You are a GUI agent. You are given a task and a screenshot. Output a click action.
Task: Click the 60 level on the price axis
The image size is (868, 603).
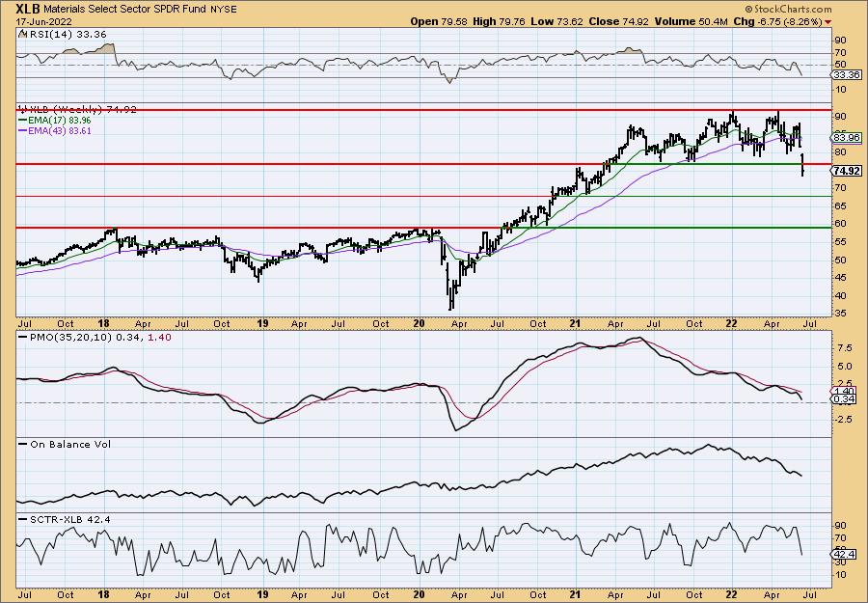click(840, 224)
